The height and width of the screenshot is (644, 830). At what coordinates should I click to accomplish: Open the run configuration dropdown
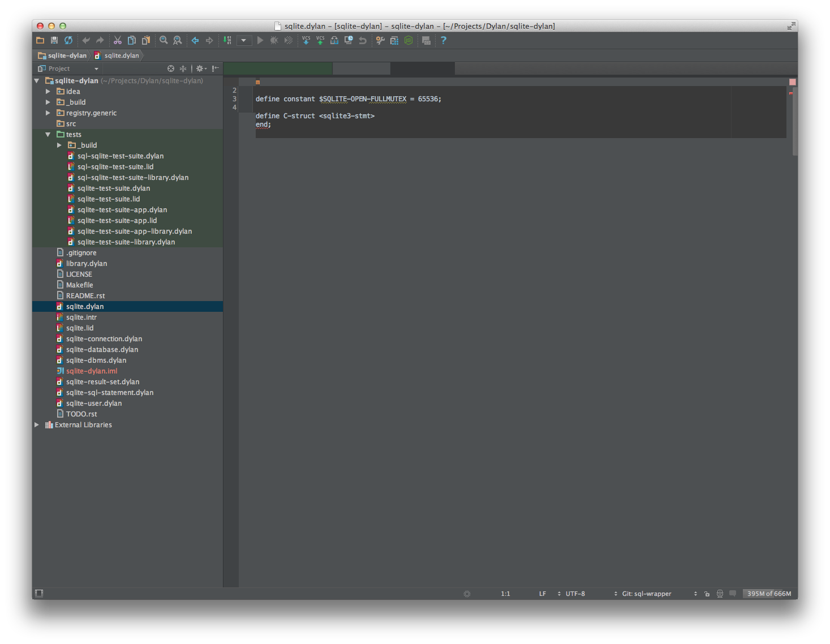[x=244, y=40]
